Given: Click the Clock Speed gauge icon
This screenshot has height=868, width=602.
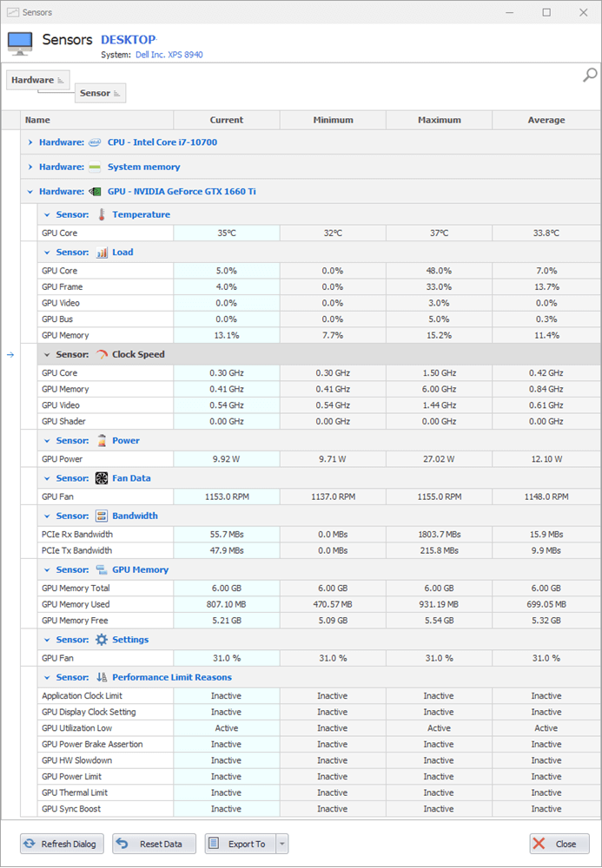Looking at the screenshot, I should tap(102, 354).
